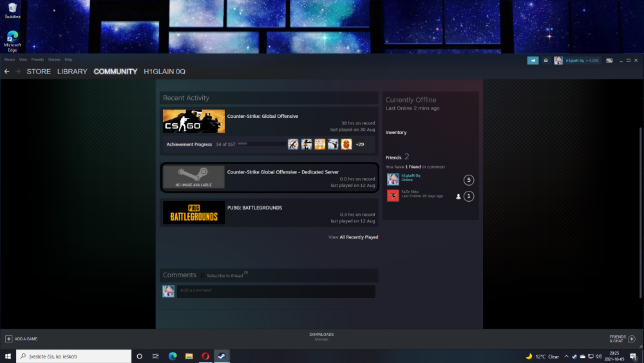Open Friends & Chat plus icon
Image resolution: width=644 pixels, height=363 pixels.
632,338
